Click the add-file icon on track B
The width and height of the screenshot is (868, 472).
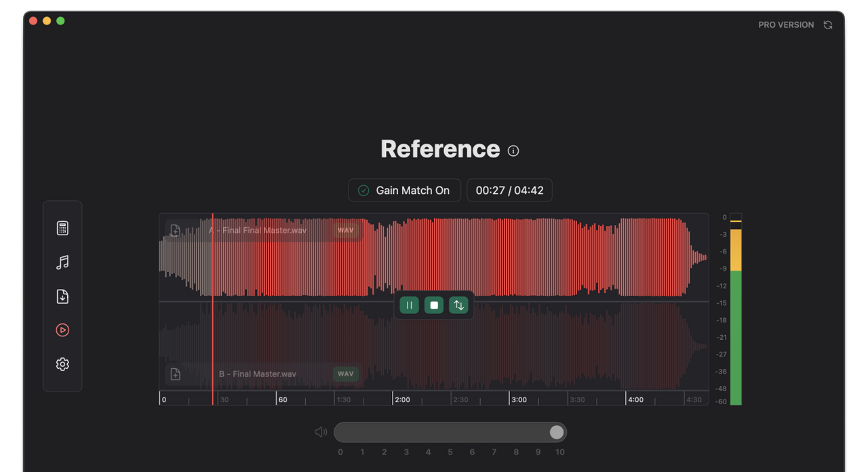click(x=175, y=374)
